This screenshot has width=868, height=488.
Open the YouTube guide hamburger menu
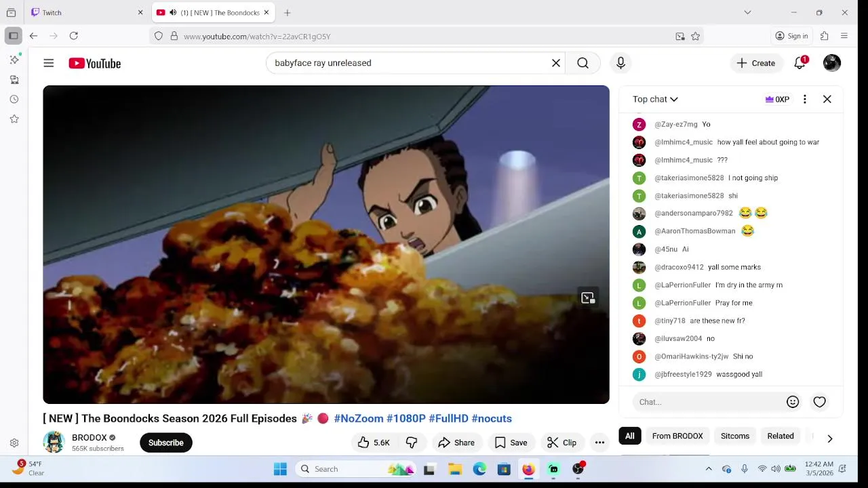(48, 63)
